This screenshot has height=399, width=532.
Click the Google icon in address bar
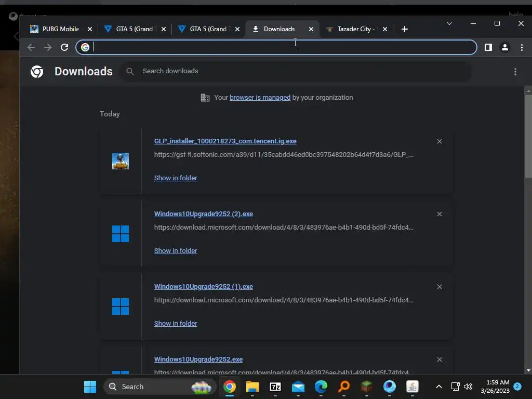click(x=85, y=47)
